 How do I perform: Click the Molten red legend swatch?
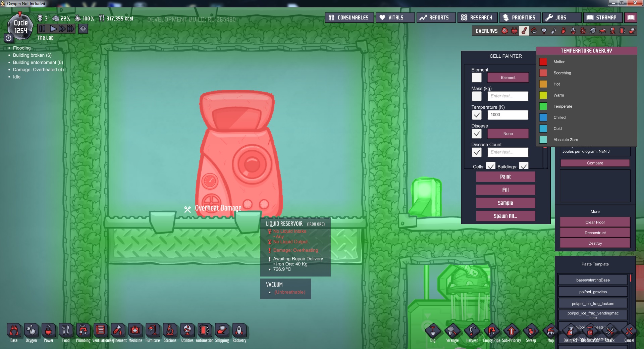click(543, 62)
